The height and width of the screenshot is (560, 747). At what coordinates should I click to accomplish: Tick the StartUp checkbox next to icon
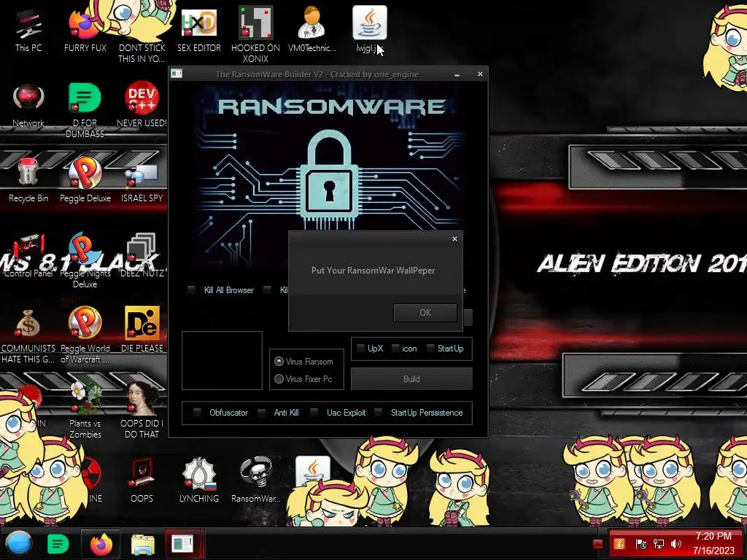430,348
